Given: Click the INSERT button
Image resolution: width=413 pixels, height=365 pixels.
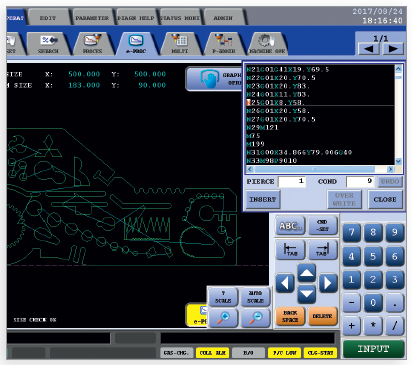Looking at the screenshot, I should point(263,199).
